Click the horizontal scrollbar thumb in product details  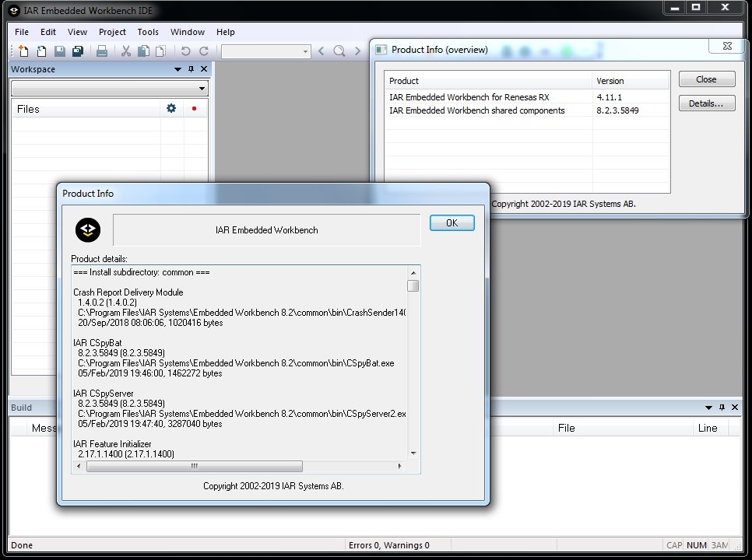pos(195,466)
